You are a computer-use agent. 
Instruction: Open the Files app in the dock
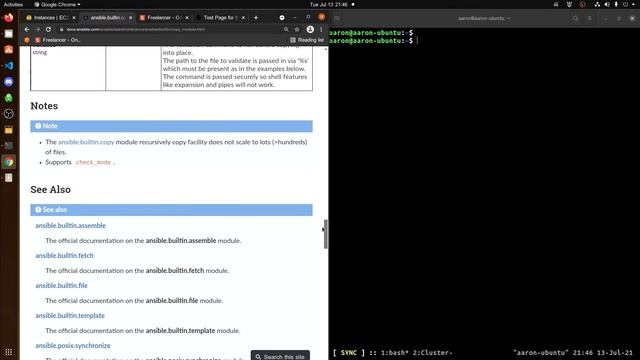[9, 34]
